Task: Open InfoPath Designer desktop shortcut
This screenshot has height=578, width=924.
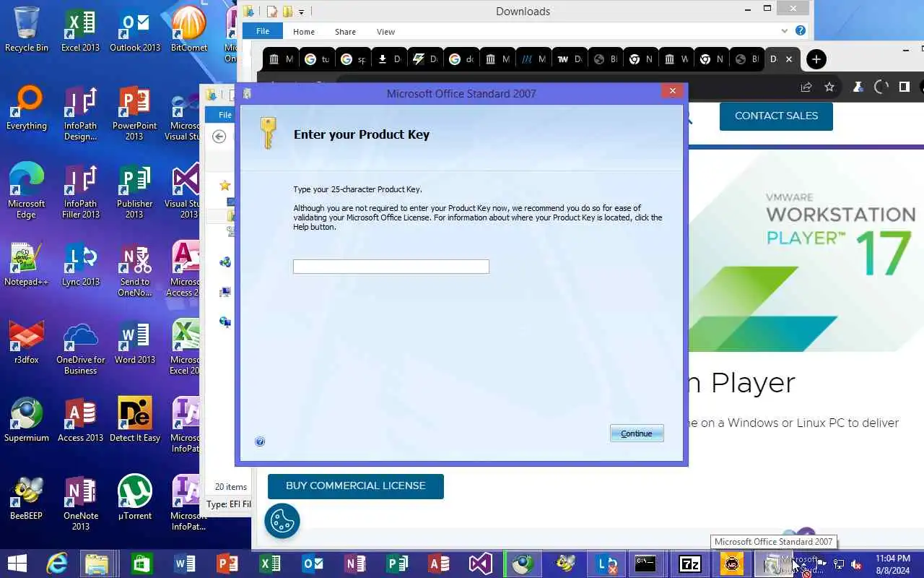Action: [80, 112]
